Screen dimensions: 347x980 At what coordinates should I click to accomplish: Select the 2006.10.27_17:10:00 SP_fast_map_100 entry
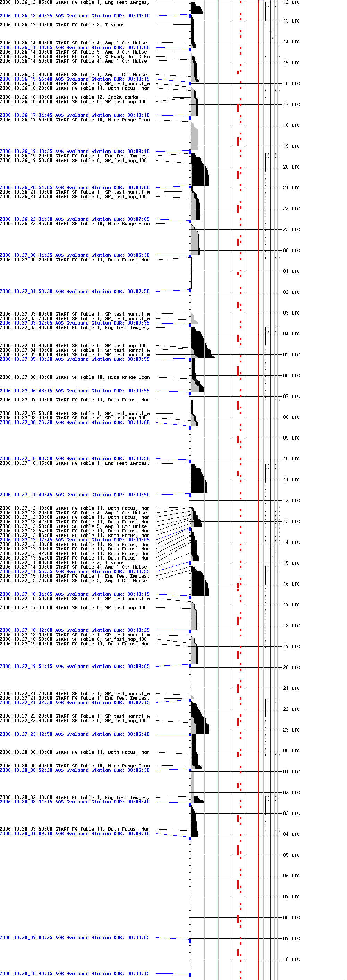click(x=73, y=607)
